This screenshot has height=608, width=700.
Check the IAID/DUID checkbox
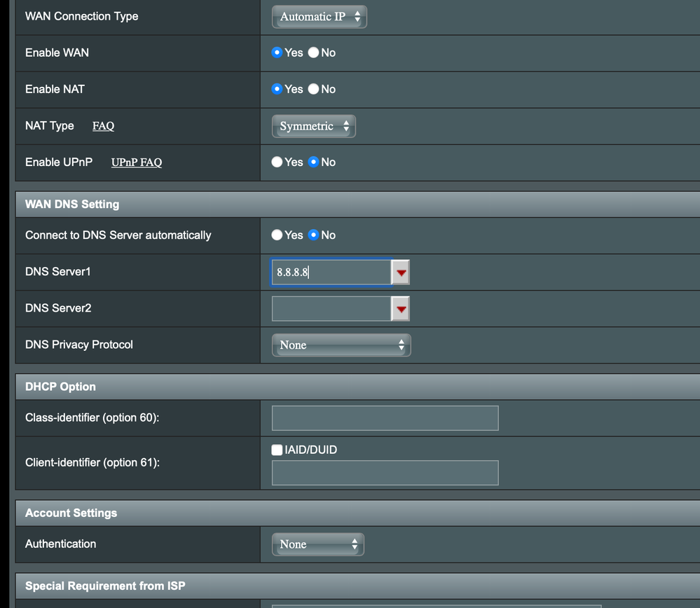click(277, 450)
